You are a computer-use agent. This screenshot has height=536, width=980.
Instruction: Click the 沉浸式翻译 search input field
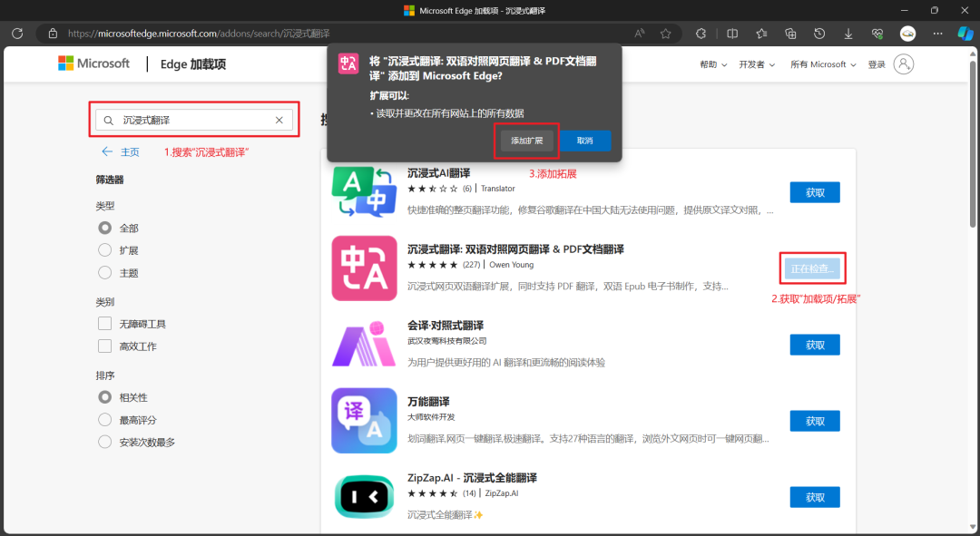click(191, 120)
